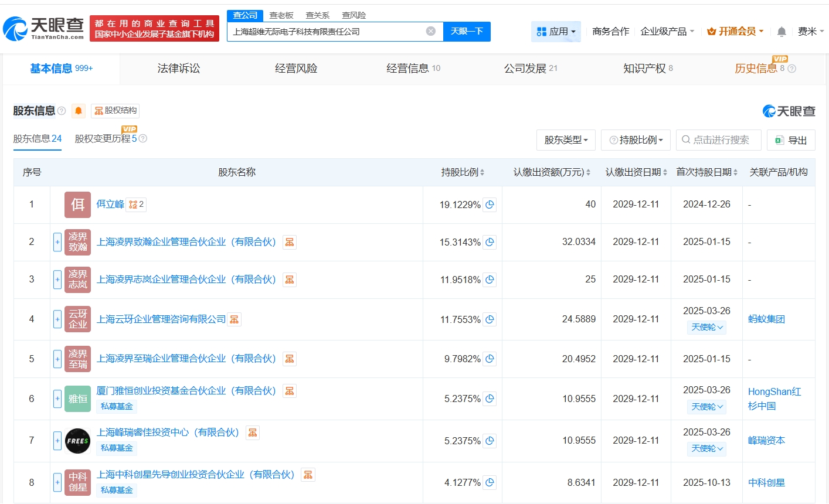Viewport: 829px width, 504px height.
Task: Click the relation count icon beside 佴立峰
Action: (x=136, y=205)
